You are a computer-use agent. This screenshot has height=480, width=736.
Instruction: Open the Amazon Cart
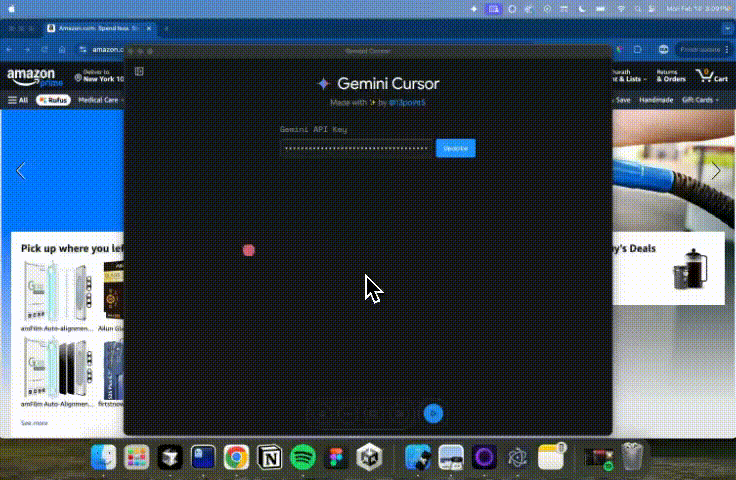(x=712, y=76)
